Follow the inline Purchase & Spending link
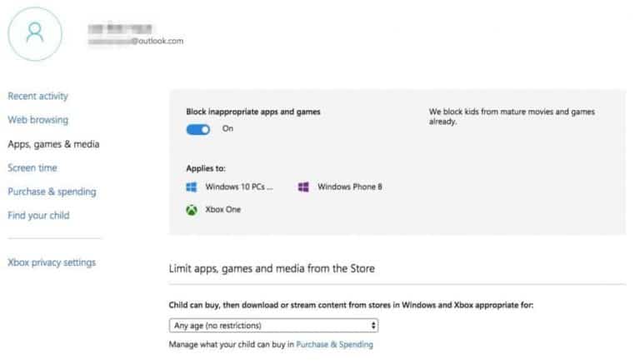The image size is (640, 364). pyautogui.click(x=334, y=344)
